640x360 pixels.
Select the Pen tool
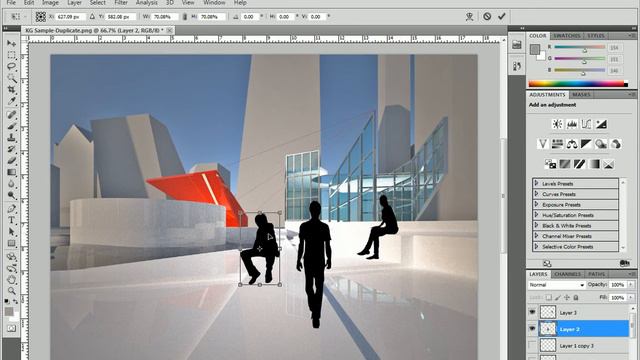pos(11,209)
